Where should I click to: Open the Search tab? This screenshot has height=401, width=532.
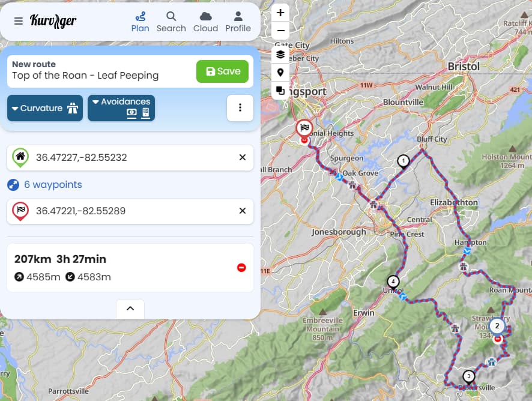tap(171, 22)
